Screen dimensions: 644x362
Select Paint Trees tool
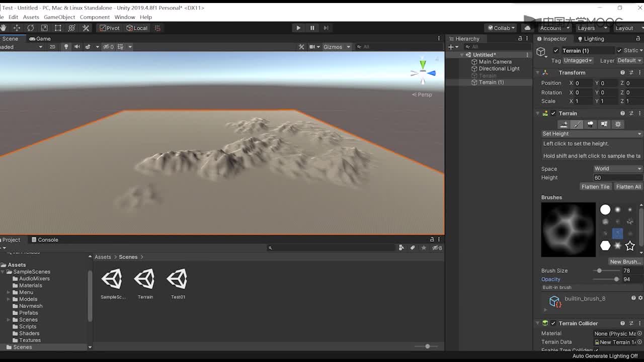(591, 124)
